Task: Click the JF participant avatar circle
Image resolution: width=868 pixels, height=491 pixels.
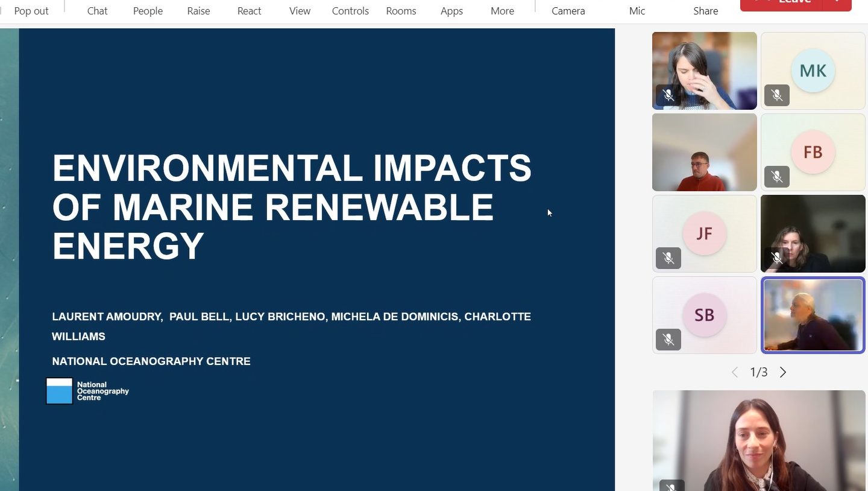Action: click(x=704, y=233)
